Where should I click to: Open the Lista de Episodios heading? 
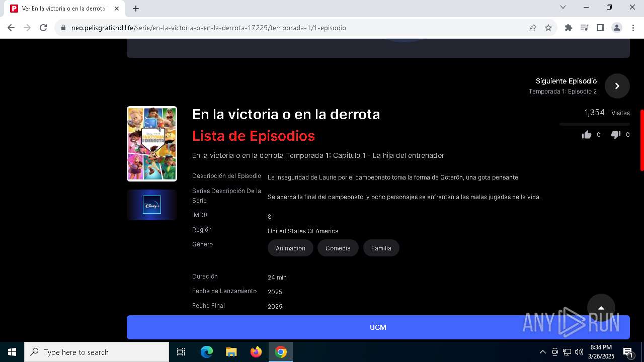[x=254, y=136]
